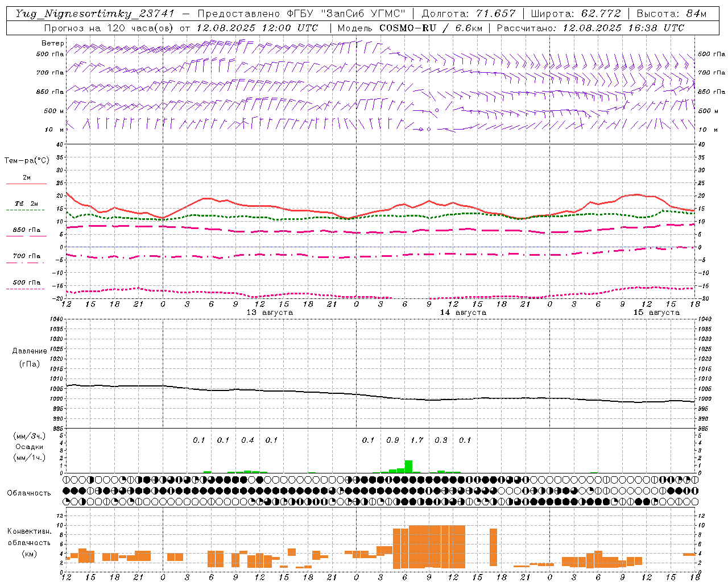
Task: Click the '(гПа)' unit label under Давление
Action: tap(30, 364)
